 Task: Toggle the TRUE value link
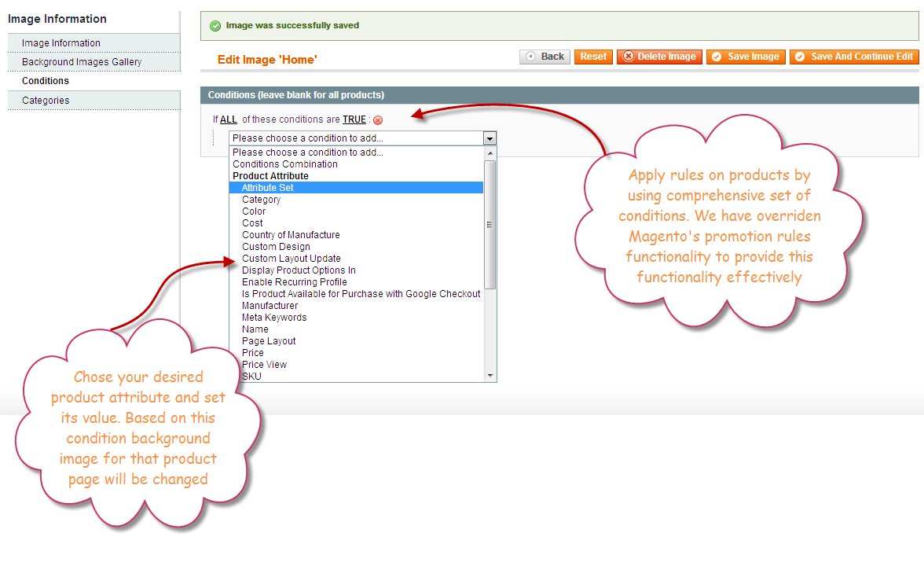pyautogui.click(x=354, y=119)
